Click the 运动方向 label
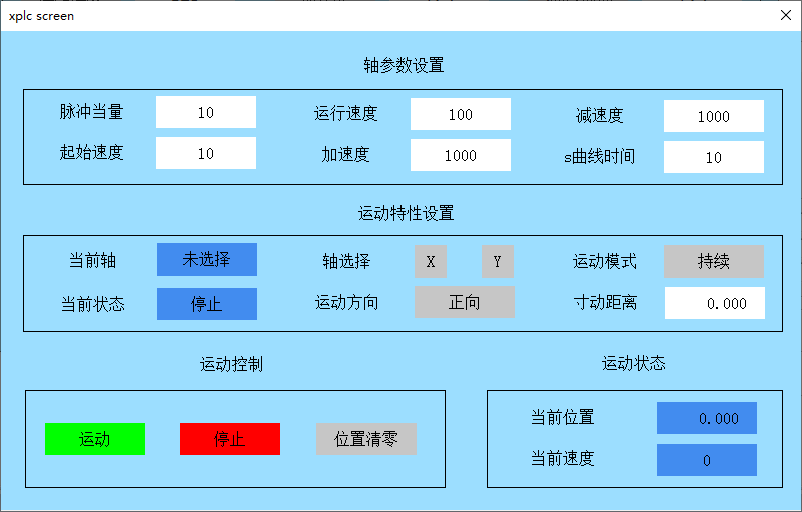This screenshot has width=802, height=512. [x=346, y=302]
